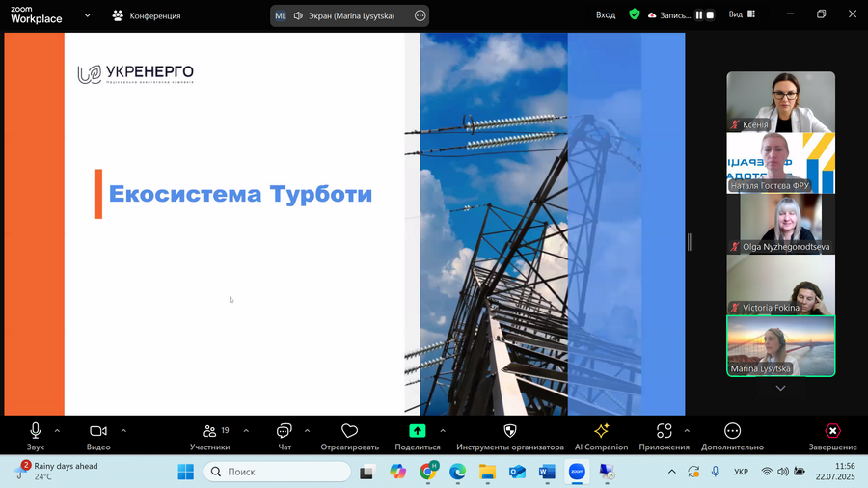The height and width of the screenshot is (488, 868).
Task: Click the green Поделиться share screen icon
Action: click(x=418, y=430)
